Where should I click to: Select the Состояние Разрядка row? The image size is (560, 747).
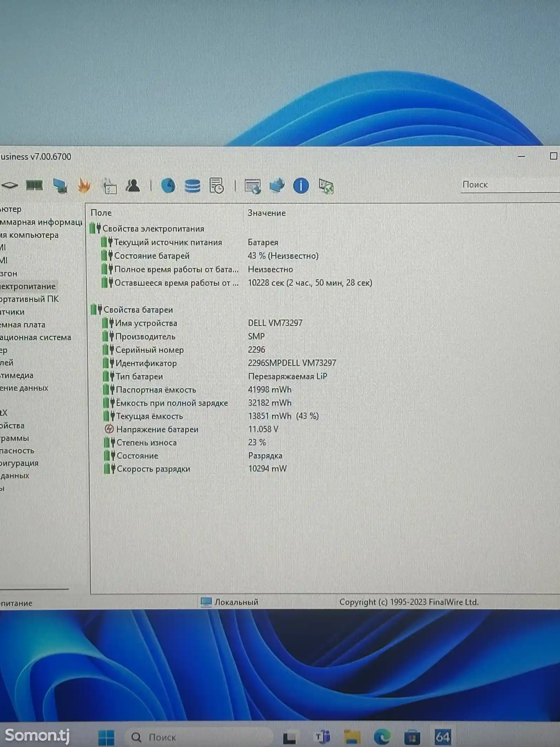click(x=194, y=456)
